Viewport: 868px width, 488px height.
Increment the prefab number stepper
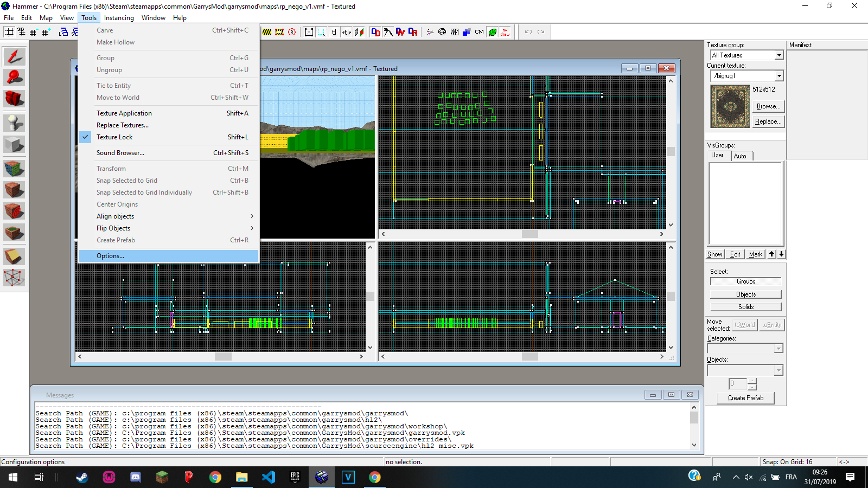(752, 381)
